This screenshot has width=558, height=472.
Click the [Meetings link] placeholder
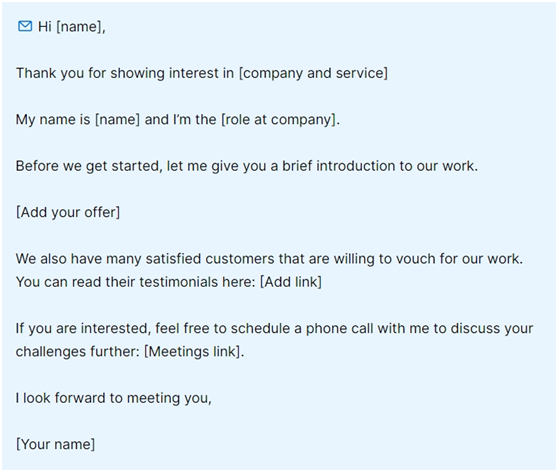pos(193,352)
